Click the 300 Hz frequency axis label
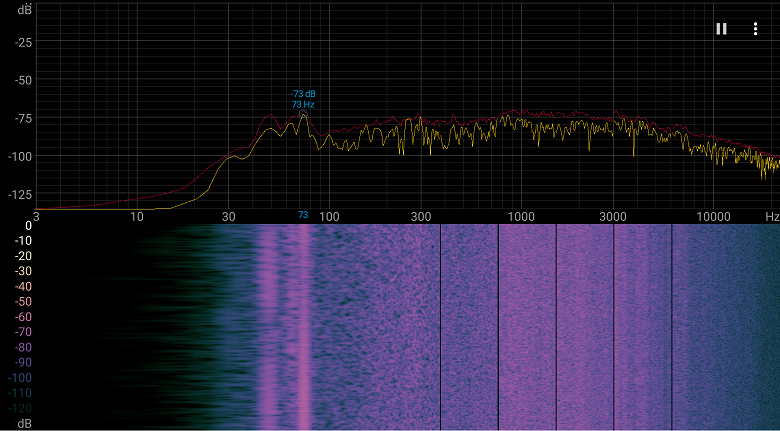The width and height of the screenshot is (780, 431). [421, 216]
